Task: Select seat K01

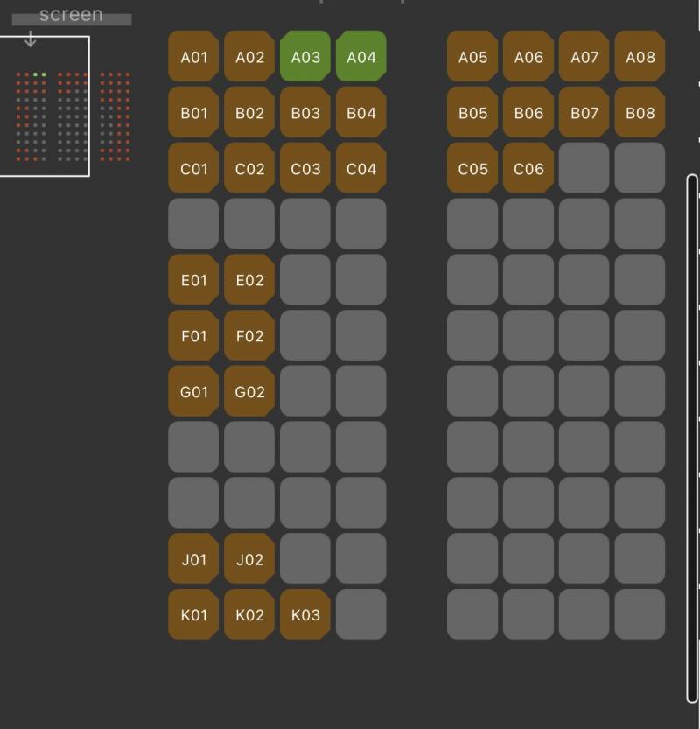Action: (193, 614)
